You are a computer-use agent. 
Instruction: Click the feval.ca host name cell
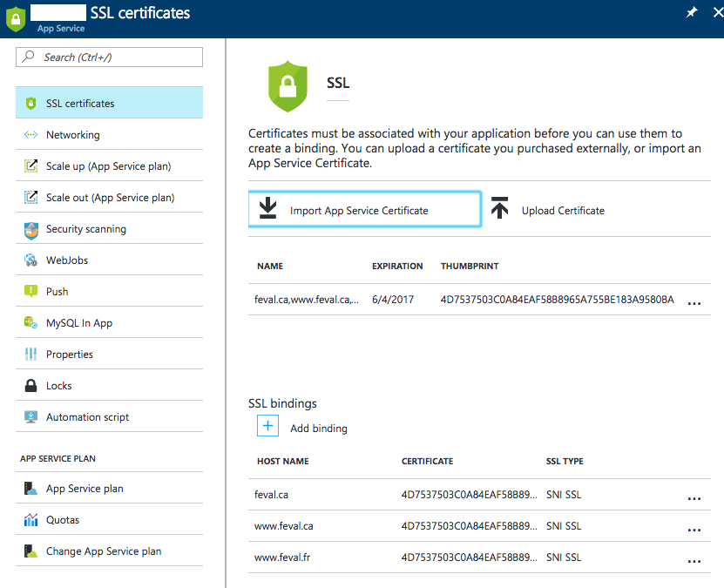(271, 494)
